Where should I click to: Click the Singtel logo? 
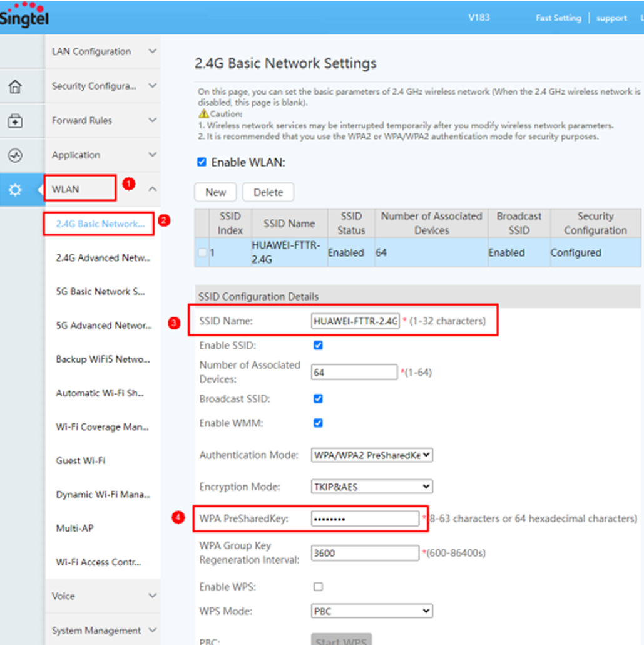(24, 15)
